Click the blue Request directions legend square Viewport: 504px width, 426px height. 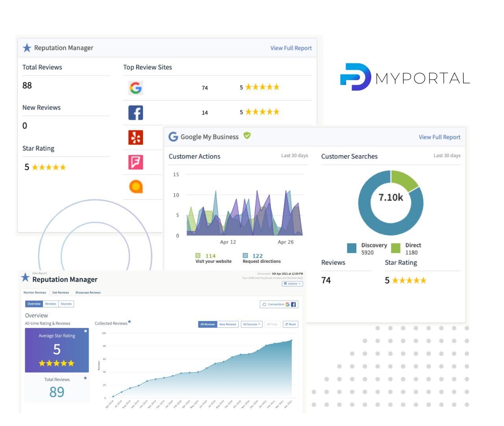point(245,255)
